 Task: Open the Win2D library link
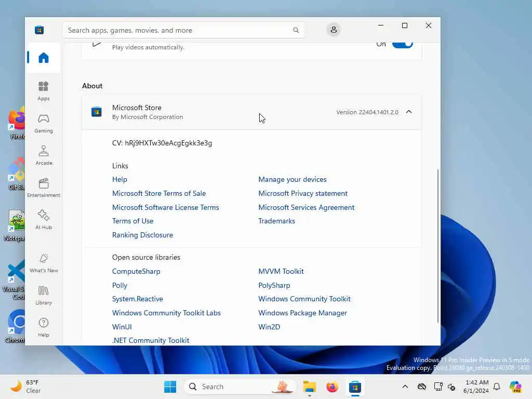(x=269, y=327)
